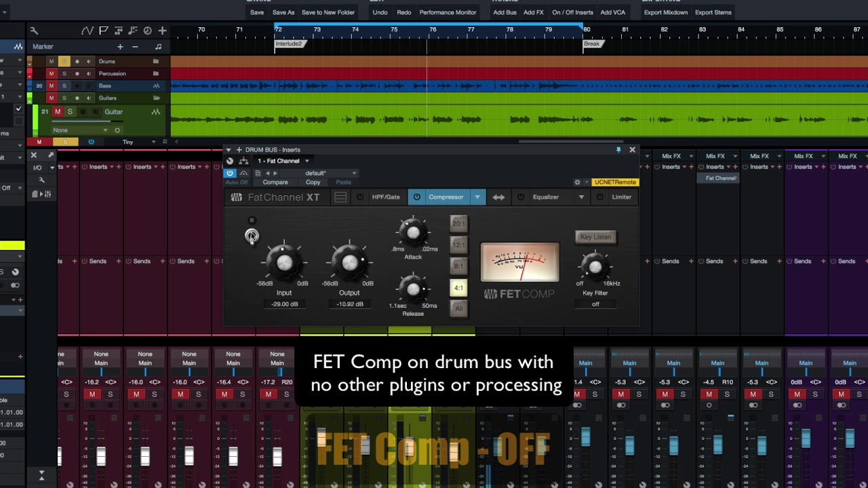Image resolution: width=868 pixels, height=488 pixels.
Task: Click the Fat Channel layout view icon
Action: tap(340, 197)
